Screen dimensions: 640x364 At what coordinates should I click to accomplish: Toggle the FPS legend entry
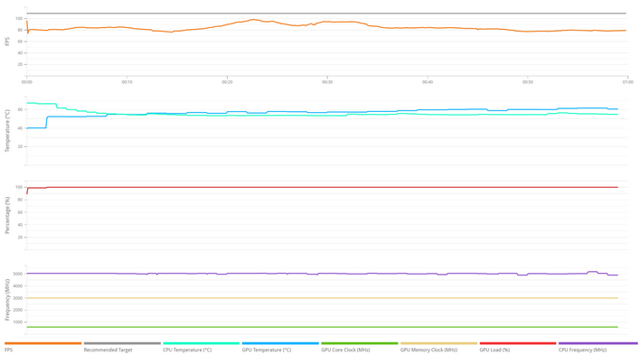coord(9,350)
